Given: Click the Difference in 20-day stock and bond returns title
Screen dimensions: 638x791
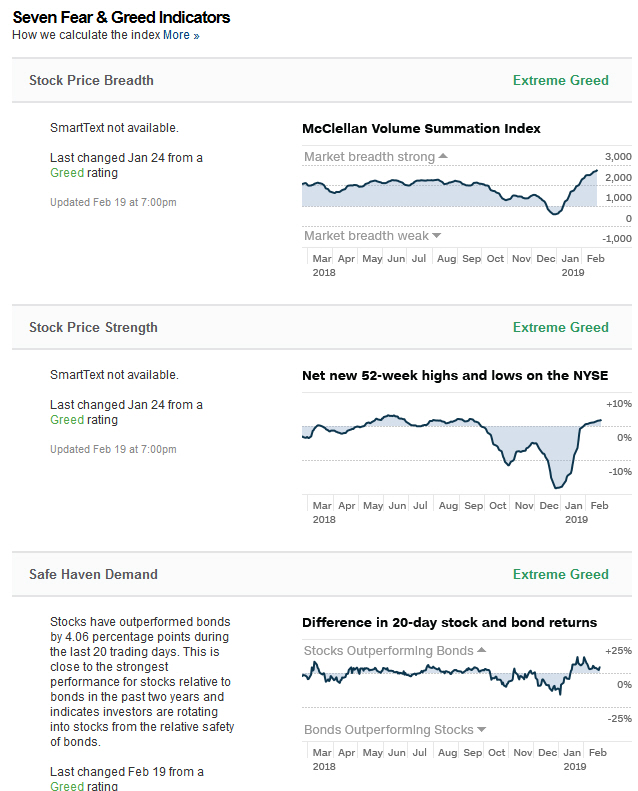Looking at the screenshot, I should pos(449,622).
